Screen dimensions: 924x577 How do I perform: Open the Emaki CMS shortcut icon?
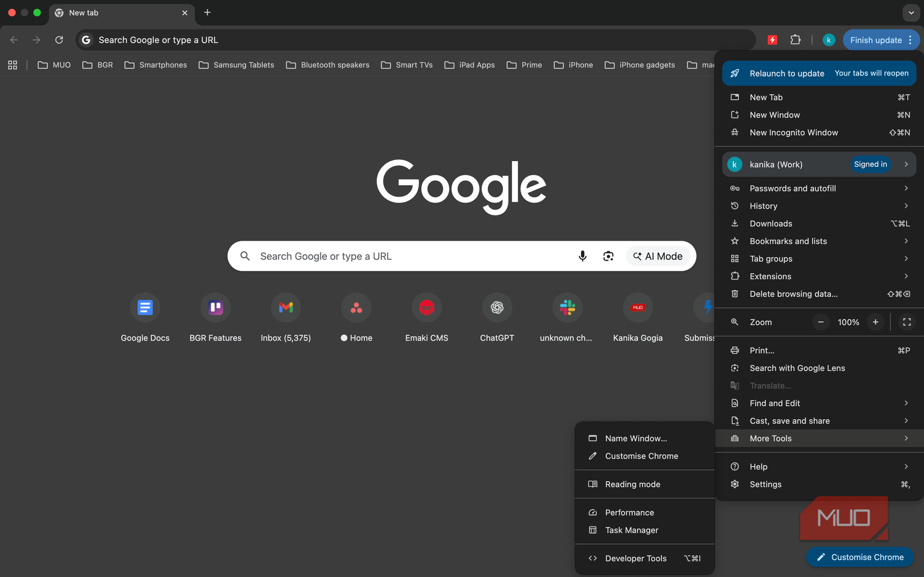coord(426,307)
